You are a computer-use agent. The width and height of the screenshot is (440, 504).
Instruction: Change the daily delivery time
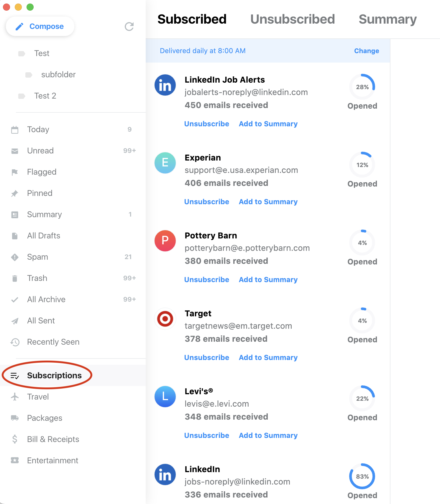tap(367, 51)
